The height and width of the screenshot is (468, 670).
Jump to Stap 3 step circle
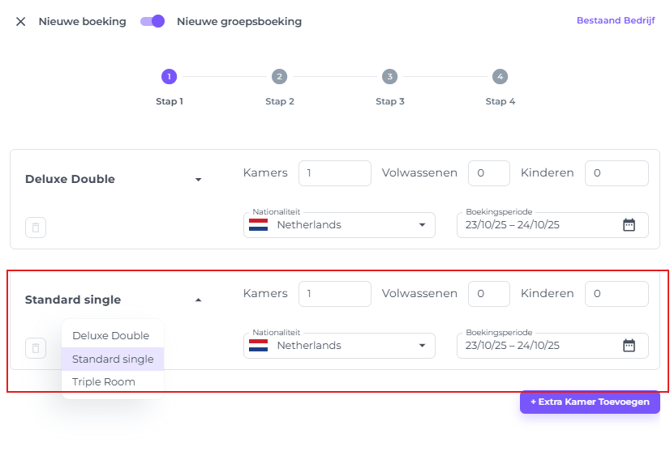tap(389, 77)
